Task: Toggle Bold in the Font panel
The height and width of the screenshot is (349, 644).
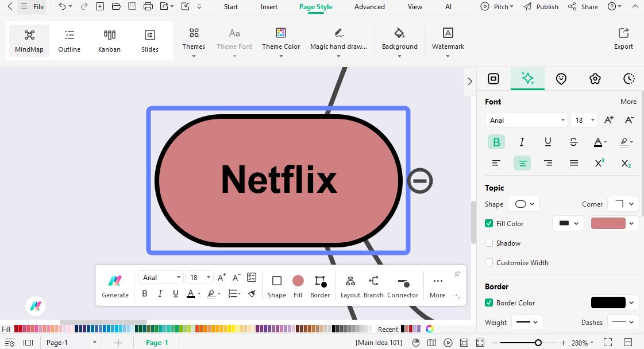Action: coord(496,142)
